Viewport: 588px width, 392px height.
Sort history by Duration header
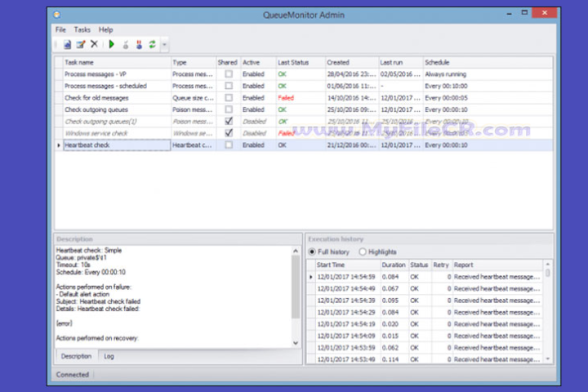click(394, 265)
